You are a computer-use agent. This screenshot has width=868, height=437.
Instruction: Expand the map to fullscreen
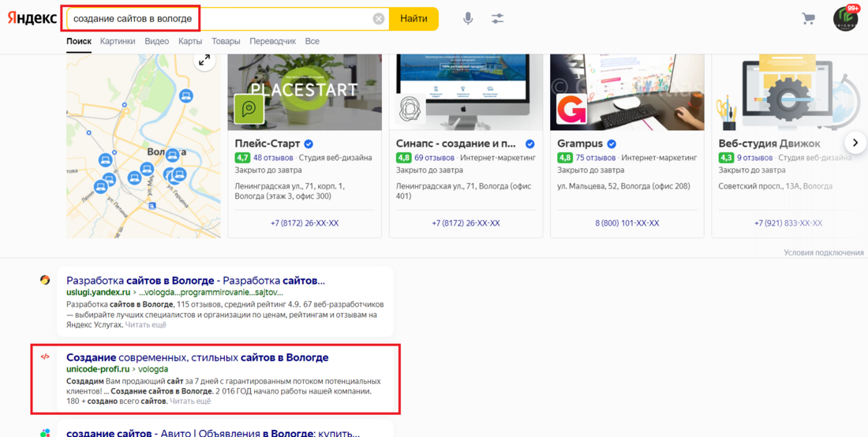pos(204,60)
